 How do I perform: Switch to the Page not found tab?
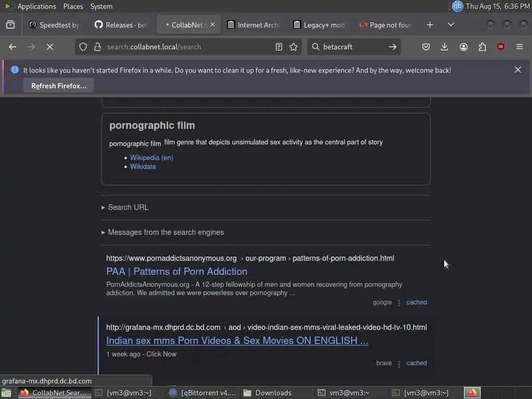pos(385,25)
